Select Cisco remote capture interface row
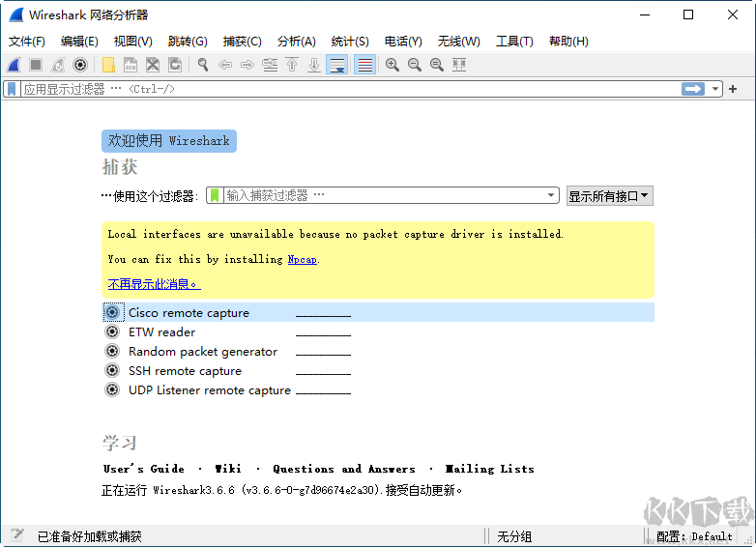 [x=378, y=312]
